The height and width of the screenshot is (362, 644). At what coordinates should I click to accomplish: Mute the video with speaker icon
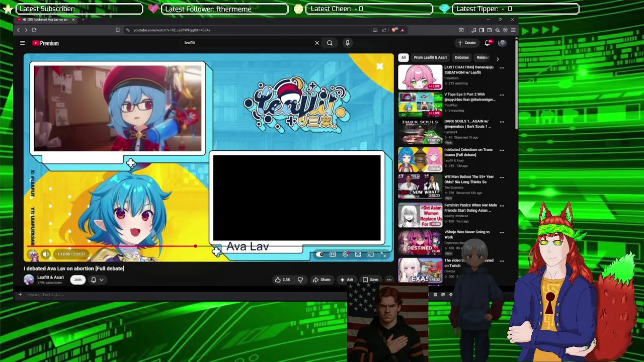coord(46,254)
